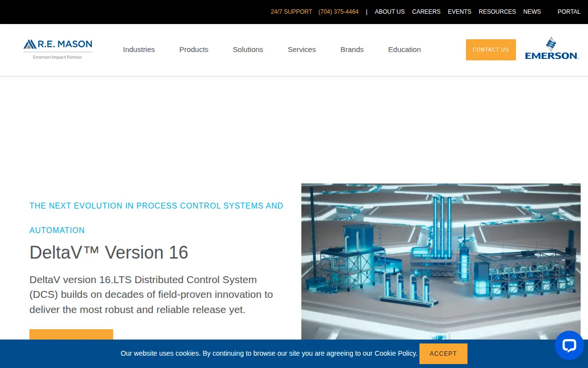Open the Brands menu
Viewport: 588px width, 368px height.
click(x=352, y=50)
